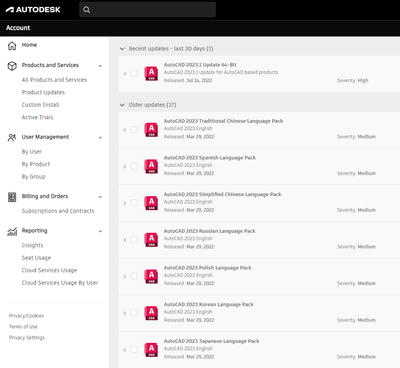Image resolution: width=400 pixels, height=368 pixels.
Task: Click AutoCAD 2023 Japanese Language Pack title
Action: [211, 341]
